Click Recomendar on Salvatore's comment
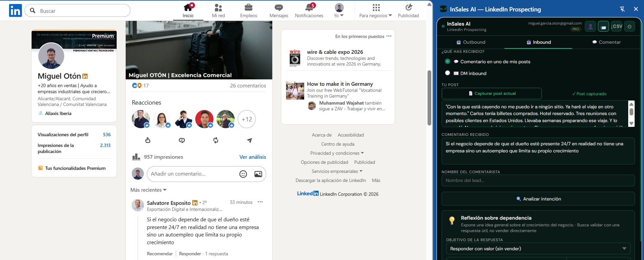The image size is (644, 260). [160, 254]
